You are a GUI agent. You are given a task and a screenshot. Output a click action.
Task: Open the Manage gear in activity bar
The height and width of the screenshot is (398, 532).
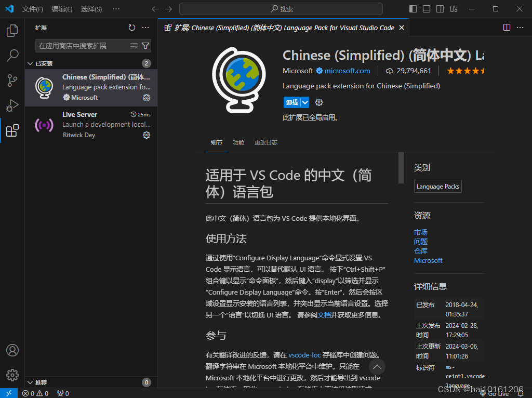tap(12, 375)
